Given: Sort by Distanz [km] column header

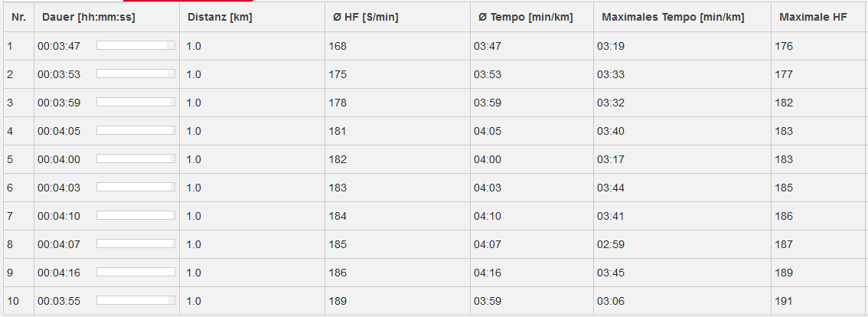Looking at the screenshot, I should 219,17.
